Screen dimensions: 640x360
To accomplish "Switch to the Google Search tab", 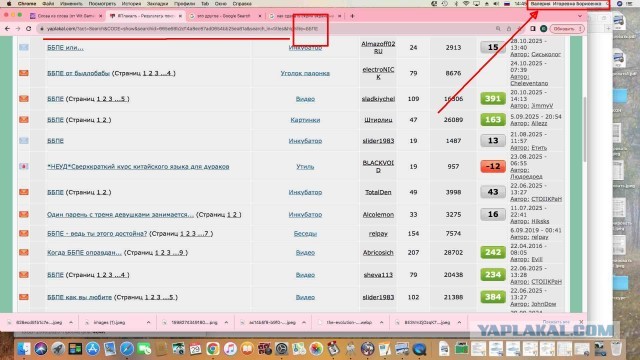I will [225, 16].
